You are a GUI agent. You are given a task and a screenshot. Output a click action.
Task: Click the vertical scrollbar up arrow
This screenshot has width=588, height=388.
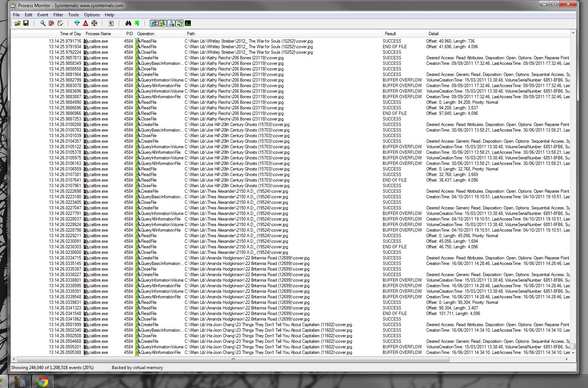click(x=573, y=33)
